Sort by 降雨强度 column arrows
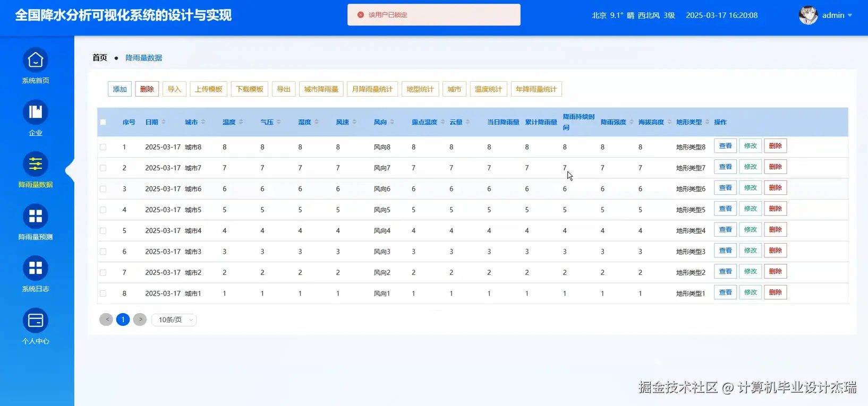The height and width of the screenshot is (406, 868). [x=632, y=122]
